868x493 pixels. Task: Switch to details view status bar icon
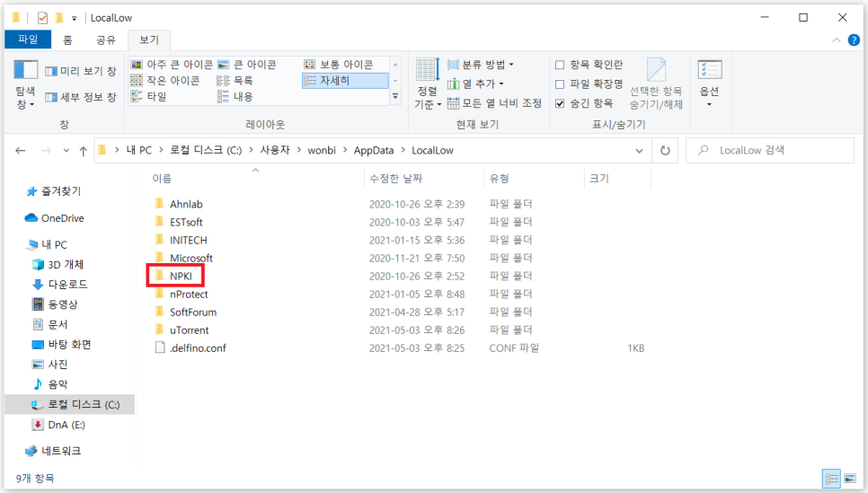831,479
